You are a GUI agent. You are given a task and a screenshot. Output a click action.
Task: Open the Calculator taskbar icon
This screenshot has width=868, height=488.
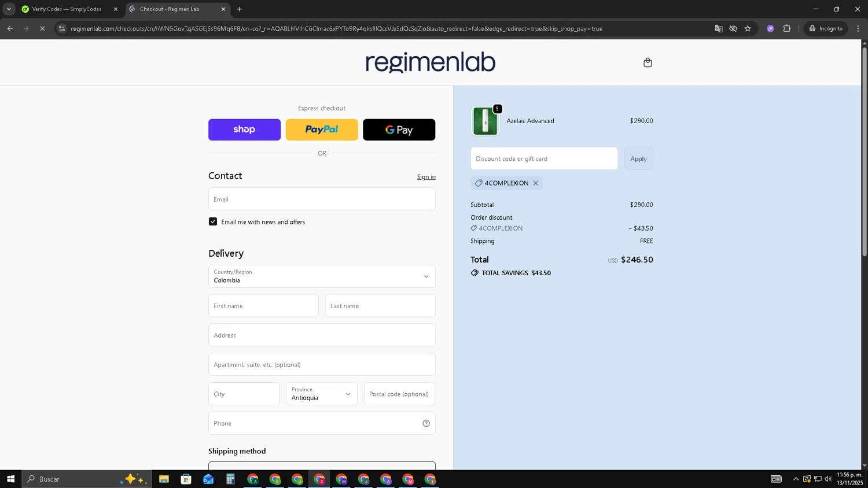[230, 479]
